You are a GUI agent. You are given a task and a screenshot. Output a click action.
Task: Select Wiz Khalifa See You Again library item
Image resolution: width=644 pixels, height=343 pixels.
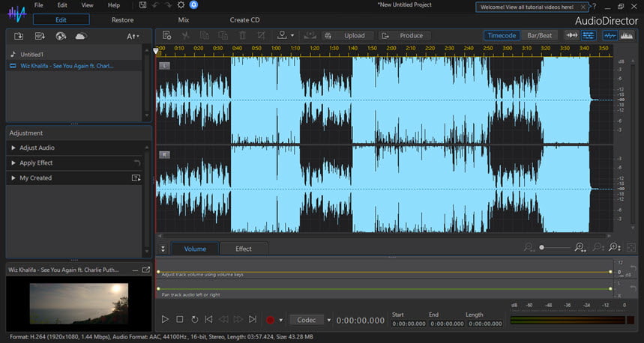tap(75, 66)
